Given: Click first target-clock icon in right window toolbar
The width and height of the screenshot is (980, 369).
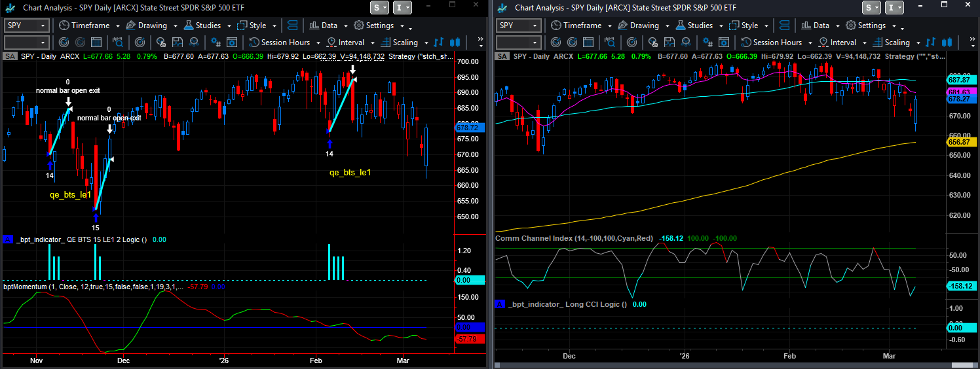Looking at the screenshot, I should click(556, 43).
